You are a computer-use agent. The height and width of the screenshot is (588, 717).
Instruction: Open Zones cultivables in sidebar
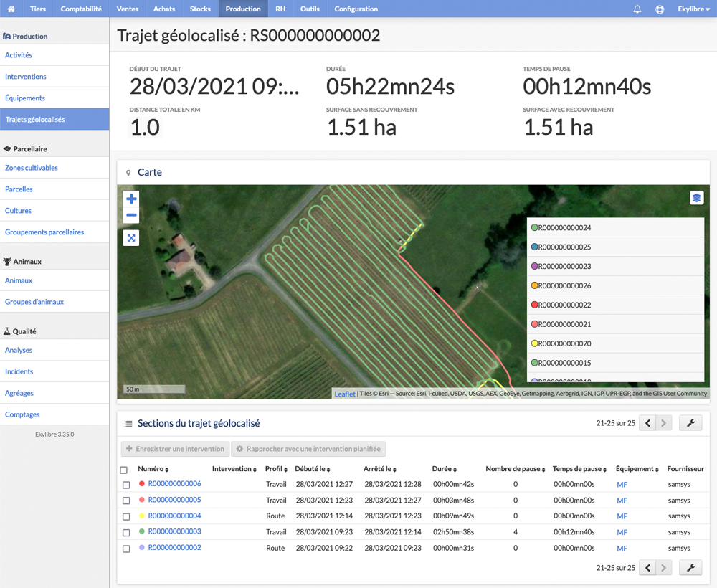point(32,168)
